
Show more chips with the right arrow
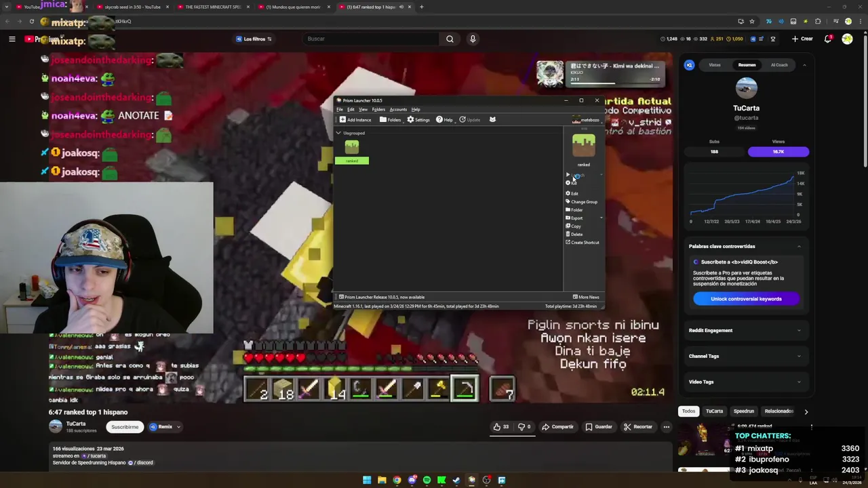pos(806,411)
